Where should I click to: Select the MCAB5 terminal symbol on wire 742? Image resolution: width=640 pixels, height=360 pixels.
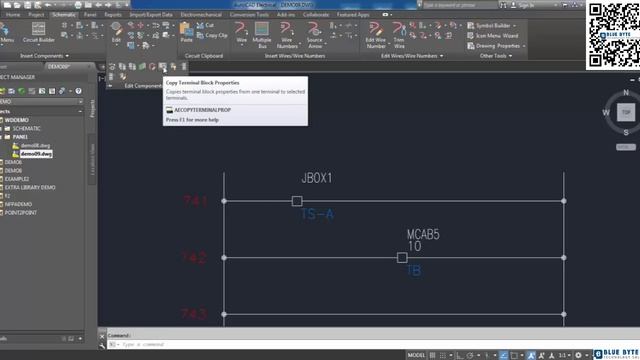point(402,258)
